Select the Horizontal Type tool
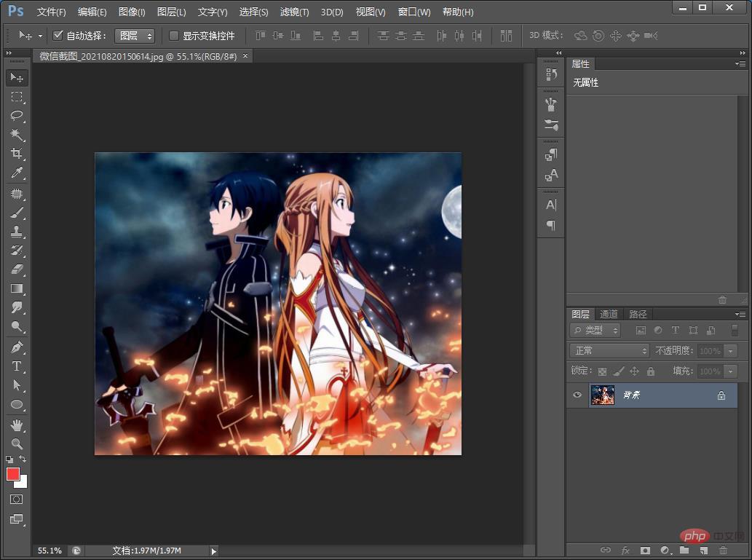752x560 pixels. click(17, 366)
